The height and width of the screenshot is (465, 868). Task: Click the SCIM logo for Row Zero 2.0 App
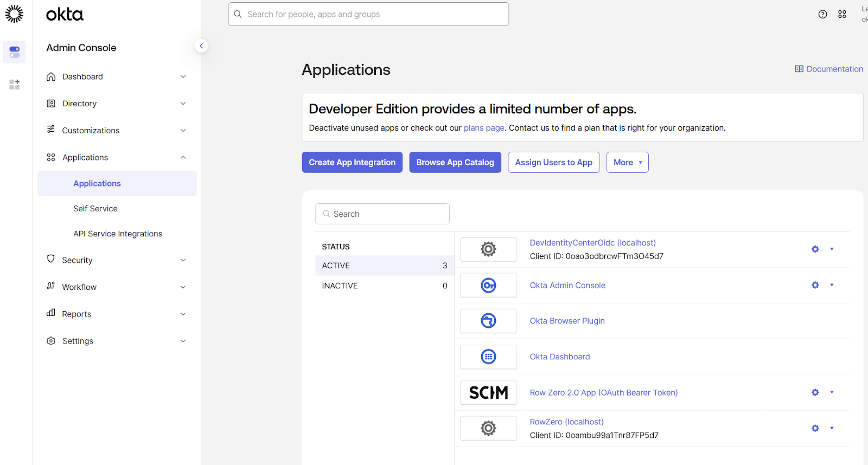pos(488,392)
